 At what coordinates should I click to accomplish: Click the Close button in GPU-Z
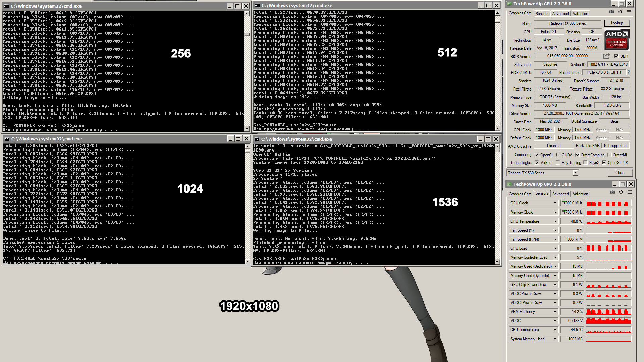620,173
